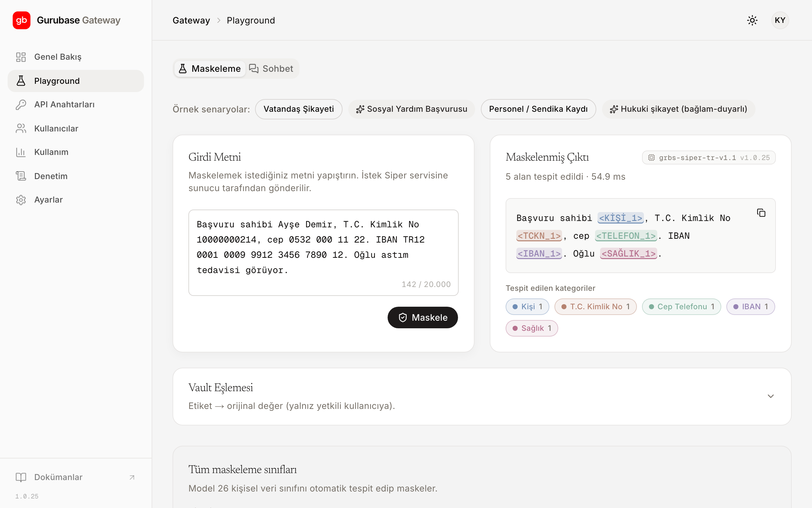Click the external link arrow beside Dokümanlar
This screenshot has height=508, width=812.
coord(132,478)
